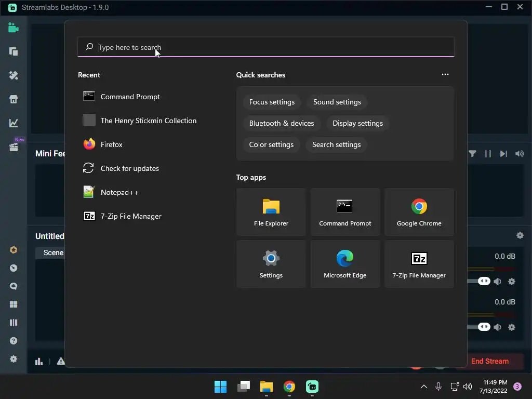
Task: Open Google Chrome tile in Top apps
Action: click(x=419, y=212)
